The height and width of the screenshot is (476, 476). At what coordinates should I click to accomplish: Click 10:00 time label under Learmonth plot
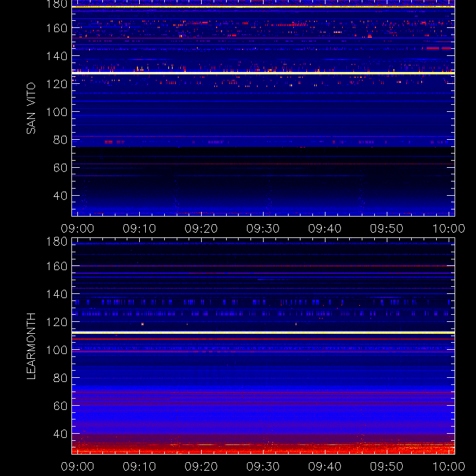click(x=449, y=466)
